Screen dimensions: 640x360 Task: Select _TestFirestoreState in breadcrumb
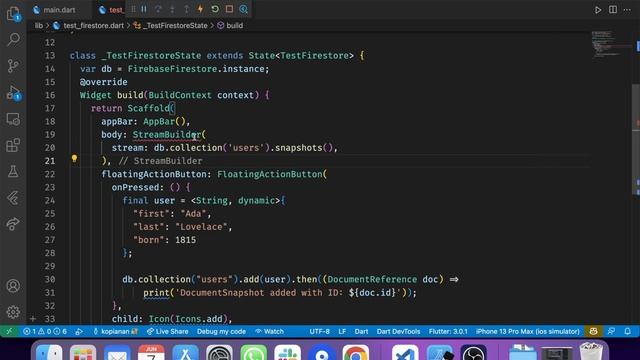tap(176, 25)
